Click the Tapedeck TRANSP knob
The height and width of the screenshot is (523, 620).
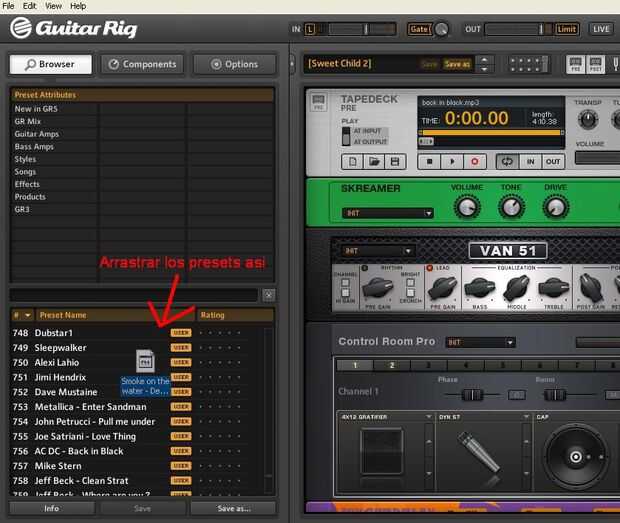[588, 120]
